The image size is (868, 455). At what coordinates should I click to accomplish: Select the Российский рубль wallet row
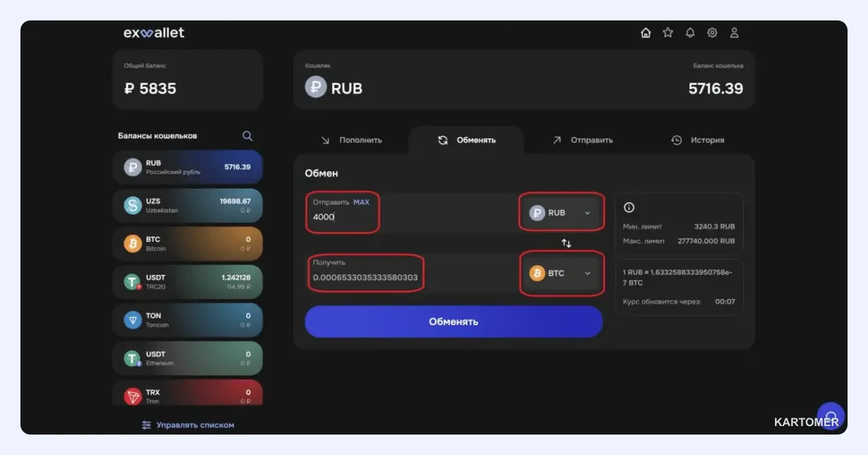(x=188, y=167)
